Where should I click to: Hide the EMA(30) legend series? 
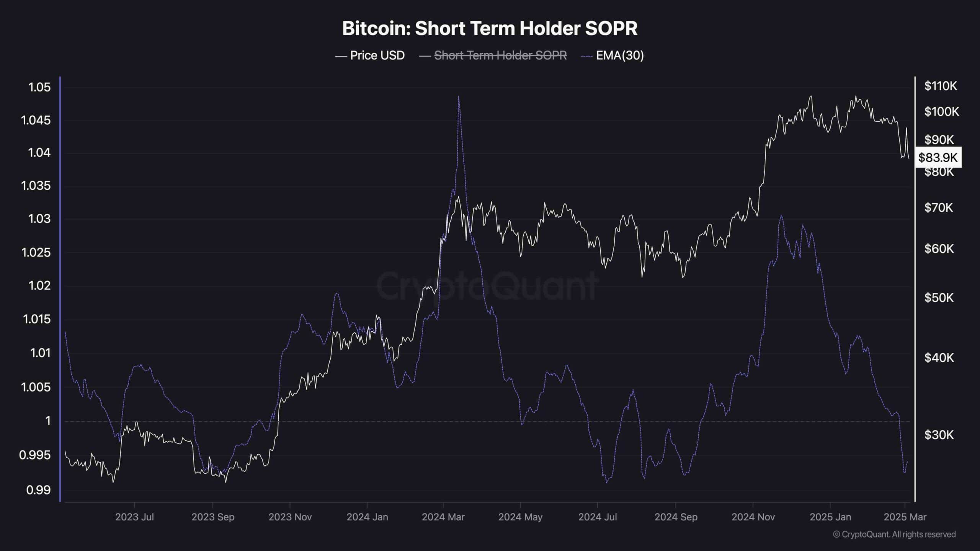(612, 55)
